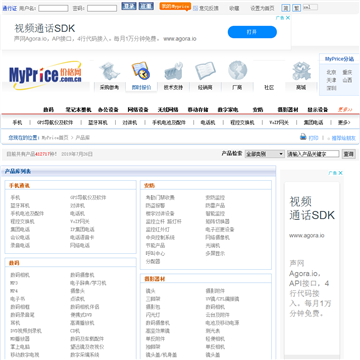Click 网络电话 in the 手机通讯 list

pos(80,246)
